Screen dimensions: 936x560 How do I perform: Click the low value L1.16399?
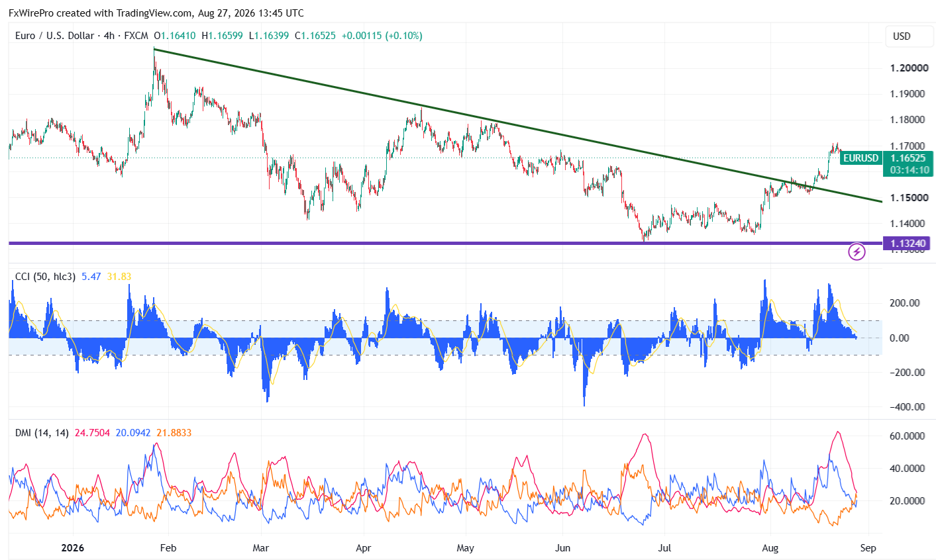tap(269, 36)
